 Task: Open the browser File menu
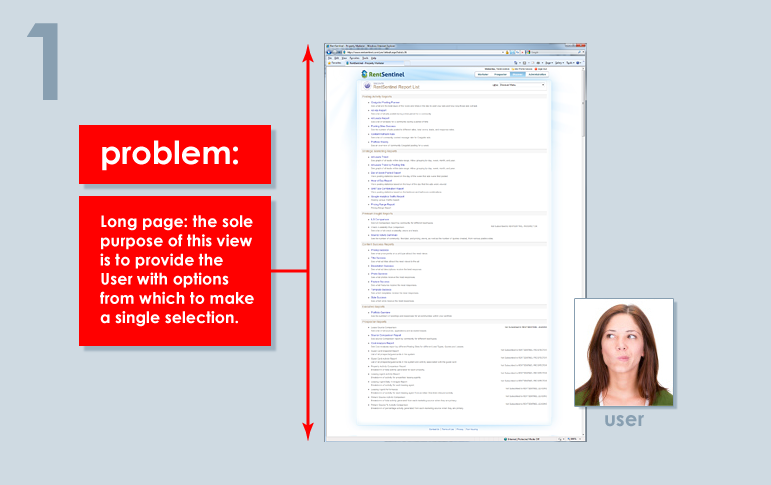(x=328, y=59)
